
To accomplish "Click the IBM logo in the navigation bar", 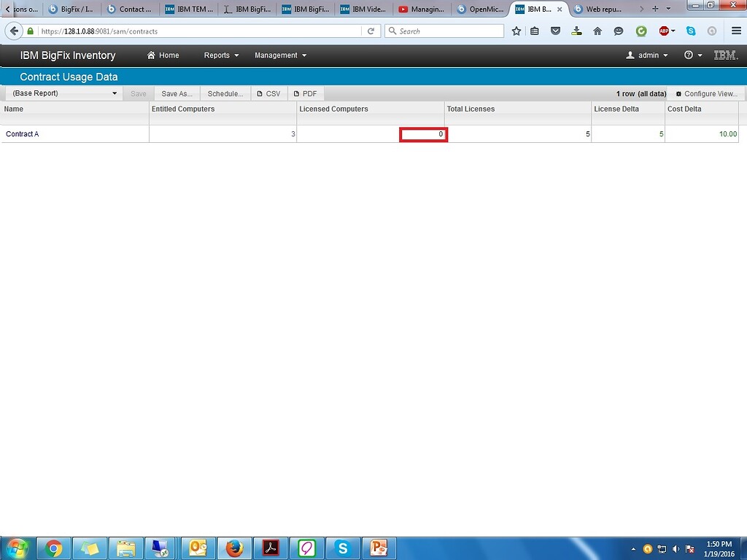I will pyautogui.click(x=725, y=55).
